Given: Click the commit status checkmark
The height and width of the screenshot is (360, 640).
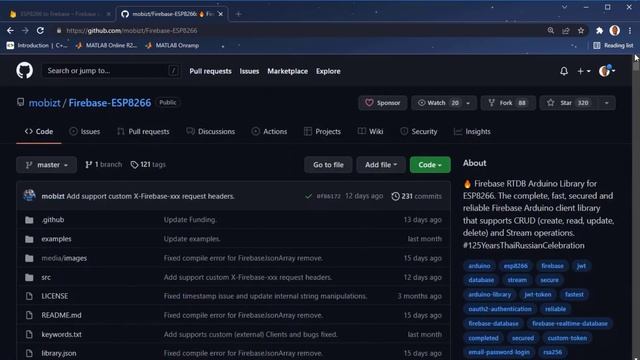Looking at the screenshot, I should pos(308,196).
